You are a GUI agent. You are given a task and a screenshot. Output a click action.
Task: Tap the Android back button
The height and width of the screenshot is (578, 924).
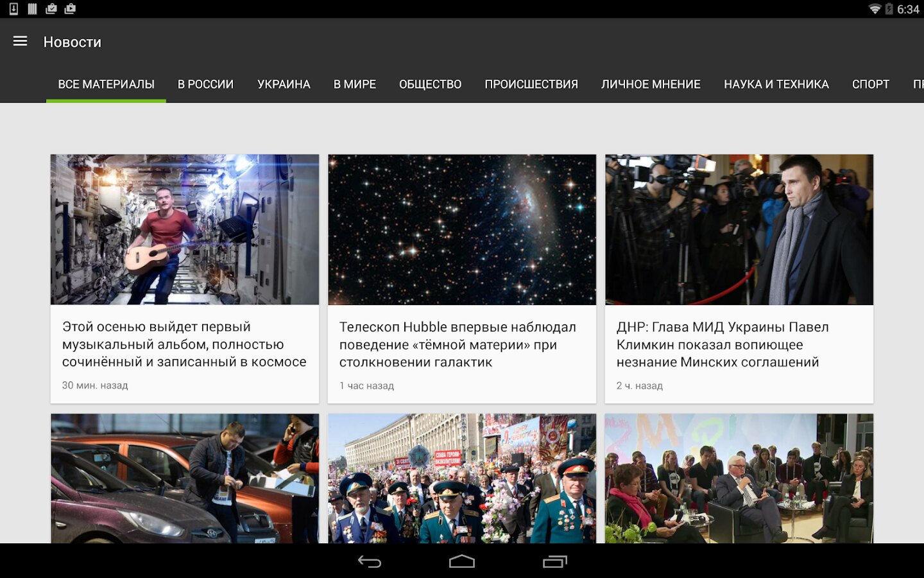point(370,562)
